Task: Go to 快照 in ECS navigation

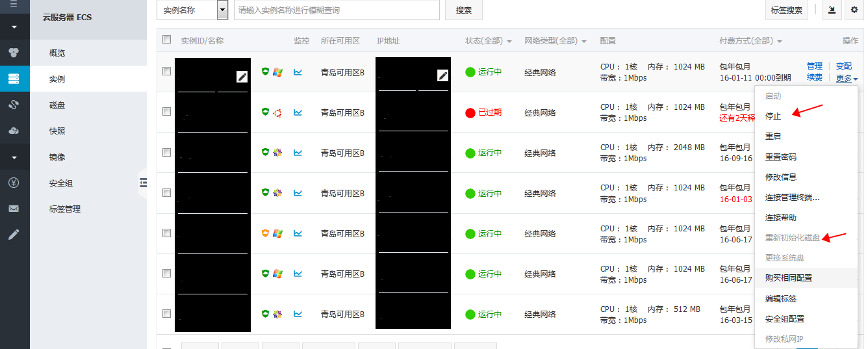Action: [57, 131]
